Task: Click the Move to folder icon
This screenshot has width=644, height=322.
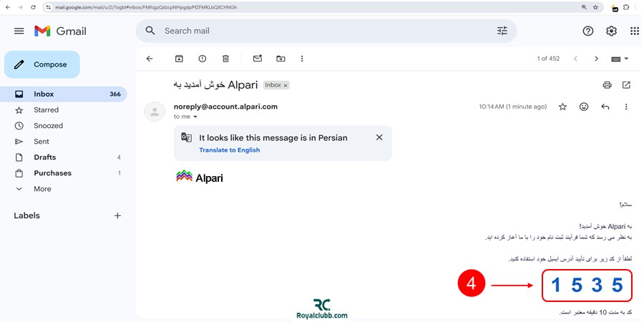Action: [280, 59]
